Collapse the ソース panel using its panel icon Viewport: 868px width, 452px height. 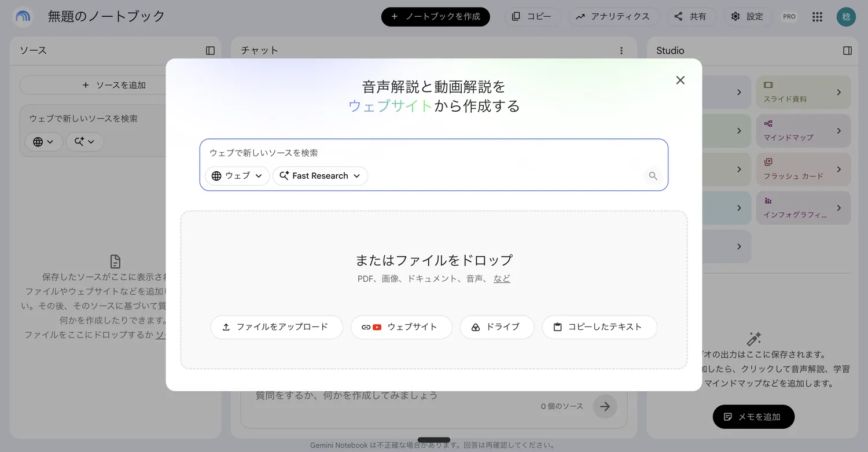pos(210,51)
